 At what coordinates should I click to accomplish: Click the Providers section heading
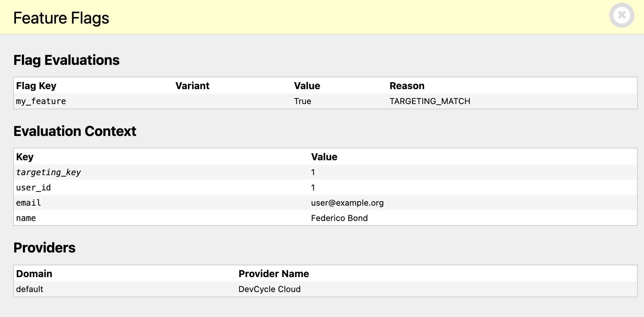[44, 248]
